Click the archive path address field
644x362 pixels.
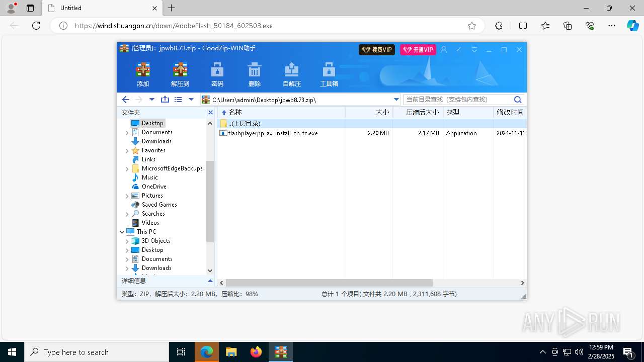pyautogui.click(x=300, y=100)
